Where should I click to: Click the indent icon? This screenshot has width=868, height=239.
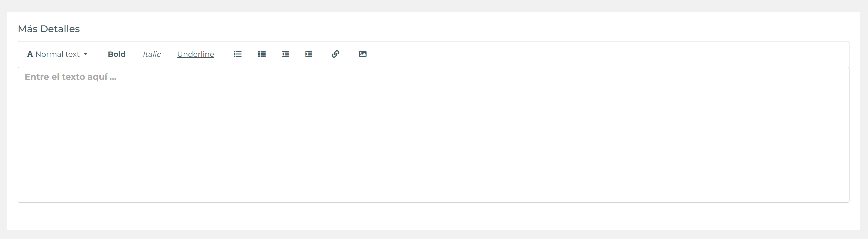pos(309,54)
